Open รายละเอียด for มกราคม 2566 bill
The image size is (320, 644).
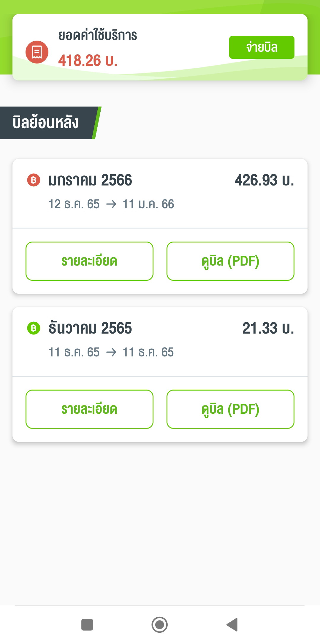pyautogui.click(x=89, y=261)
